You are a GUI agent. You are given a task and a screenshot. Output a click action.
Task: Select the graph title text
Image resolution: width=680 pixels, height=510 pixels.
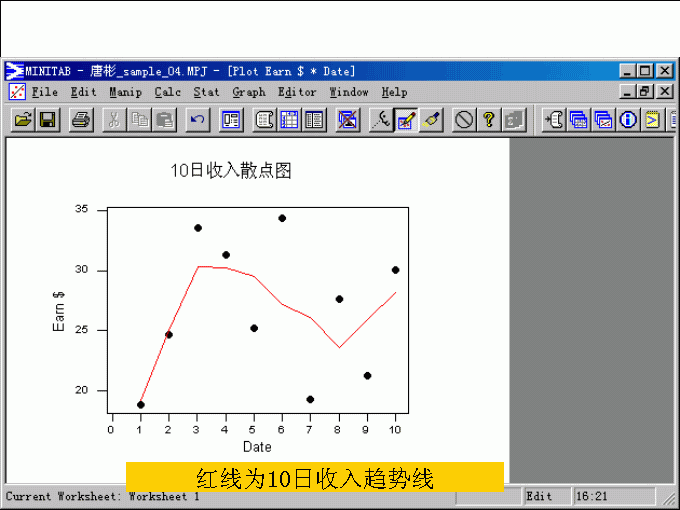point(231,171)
